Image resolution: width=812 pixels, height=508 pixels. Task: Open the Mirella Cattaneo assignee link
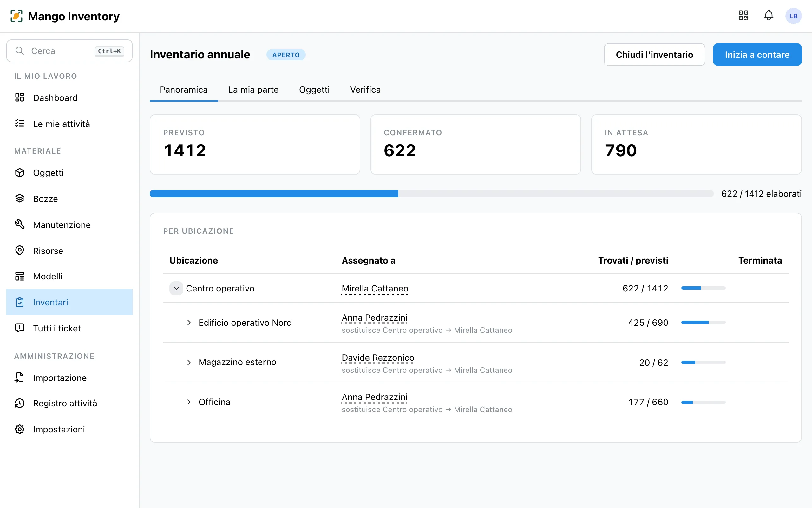[375, 288]
